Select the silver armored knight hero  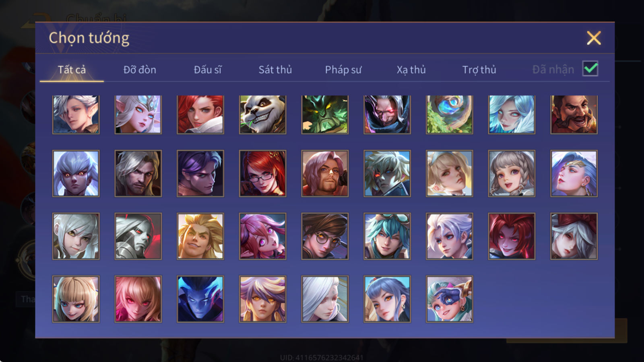coord(138,236)
